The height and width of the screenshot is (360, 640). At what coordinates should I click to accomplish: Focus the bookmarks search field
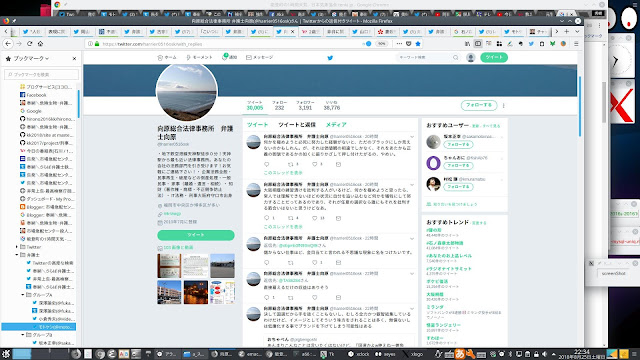pyautogui.click(x=41, y=75)
